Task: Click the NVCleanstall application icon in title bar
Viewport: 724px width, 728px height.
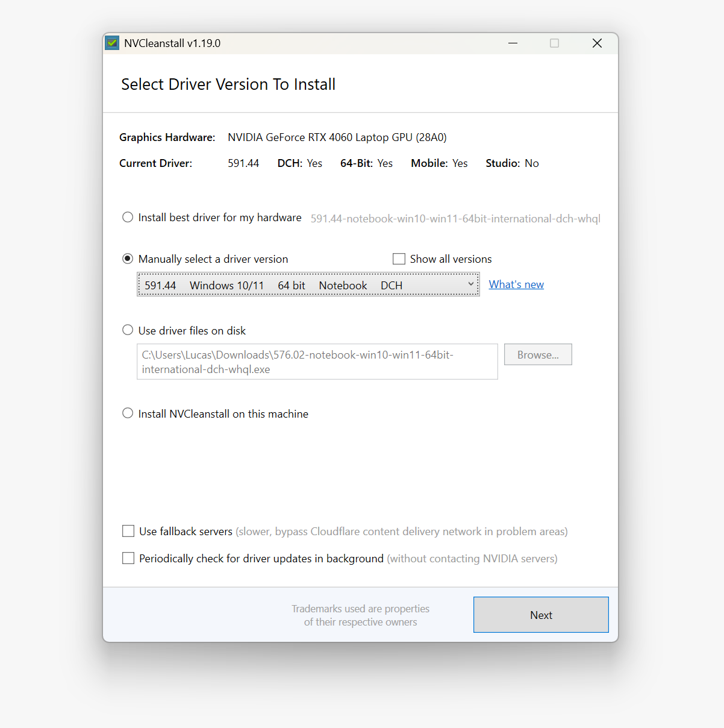Action: pyautogui.click(x=112, y=43)
